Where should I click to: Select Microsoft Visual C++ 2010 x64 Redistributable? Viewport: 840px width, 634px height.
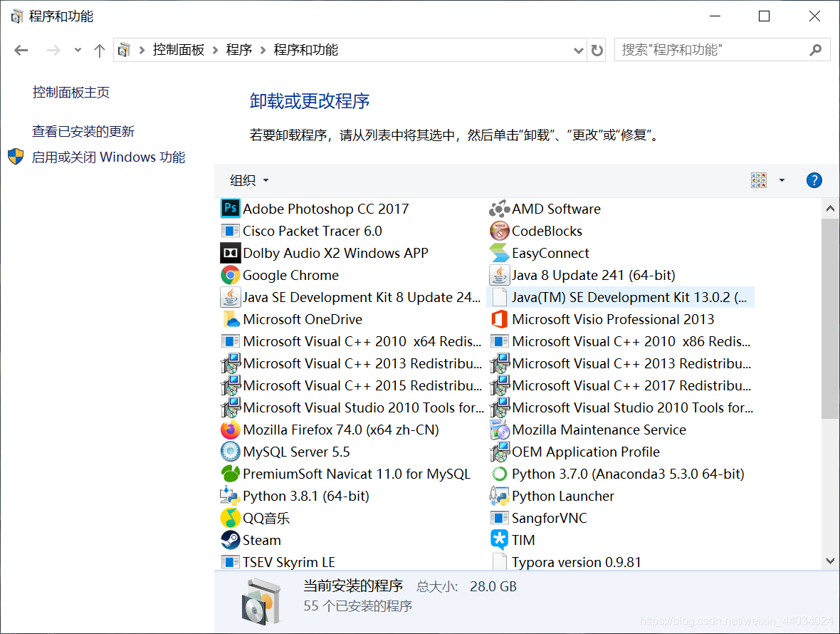click(x=352, y=341)
